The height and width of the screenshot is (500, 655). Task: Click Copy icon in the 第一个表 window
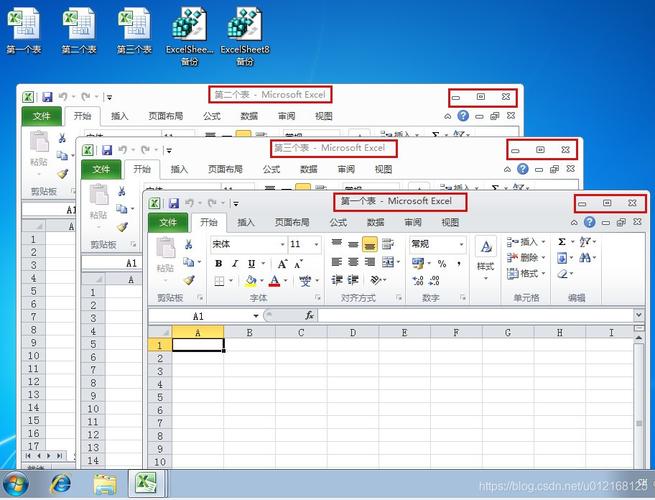point(189,262)
